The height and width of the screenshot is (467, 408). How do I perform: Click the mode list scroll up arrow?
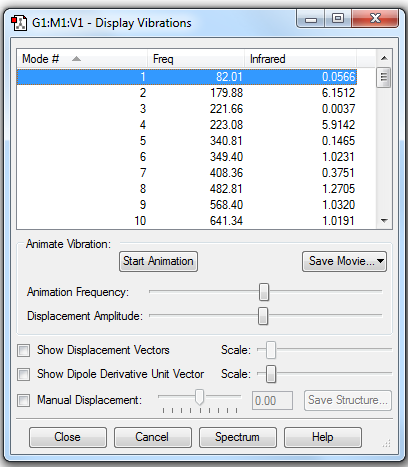pyautogui.click(x=384, y=58)
